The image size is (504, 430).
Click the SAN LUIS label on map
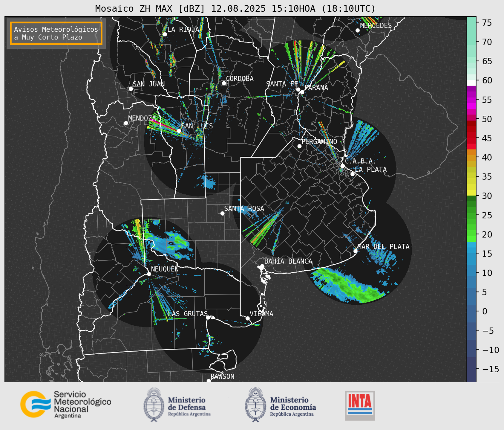[x=197, y=126]
